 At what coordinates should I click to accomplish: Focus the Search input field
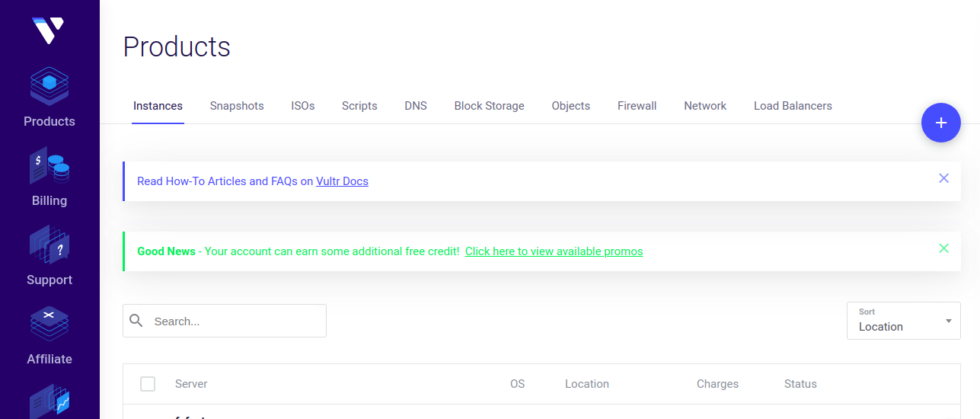click(x=236, y=321)
